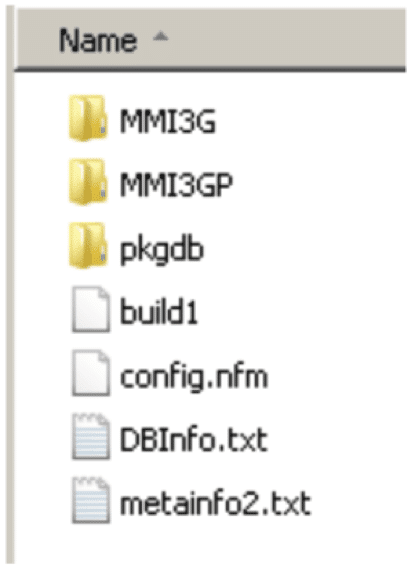Select the pkgdb folder label
Image resolution: width=414 pixels, height=575 pixels.
162,249
